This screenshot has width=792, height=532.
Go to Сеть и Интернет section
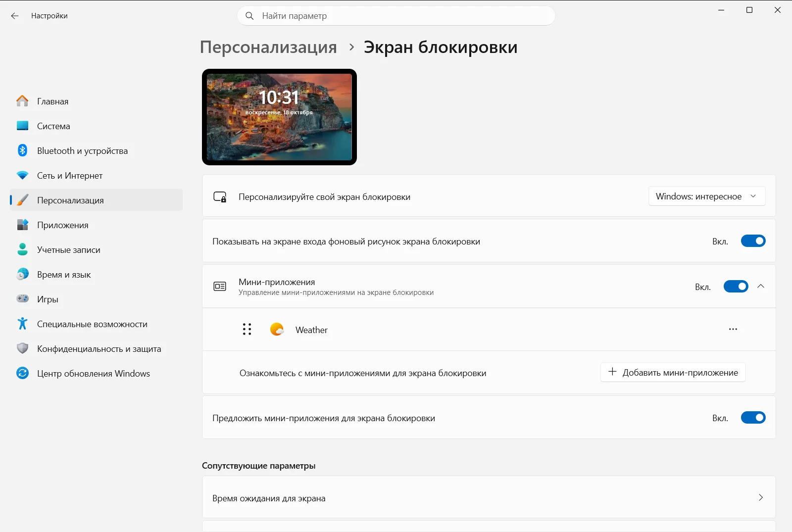point(96,175)
